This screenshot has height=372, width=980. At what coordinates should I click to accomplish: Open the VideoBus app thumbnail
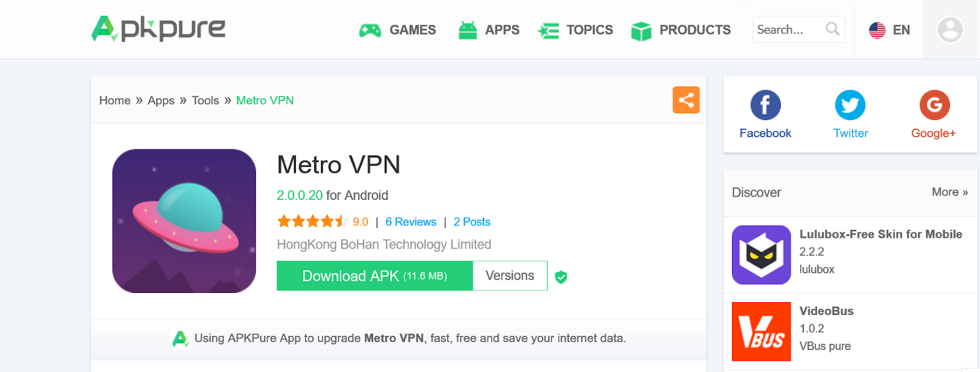761,332
